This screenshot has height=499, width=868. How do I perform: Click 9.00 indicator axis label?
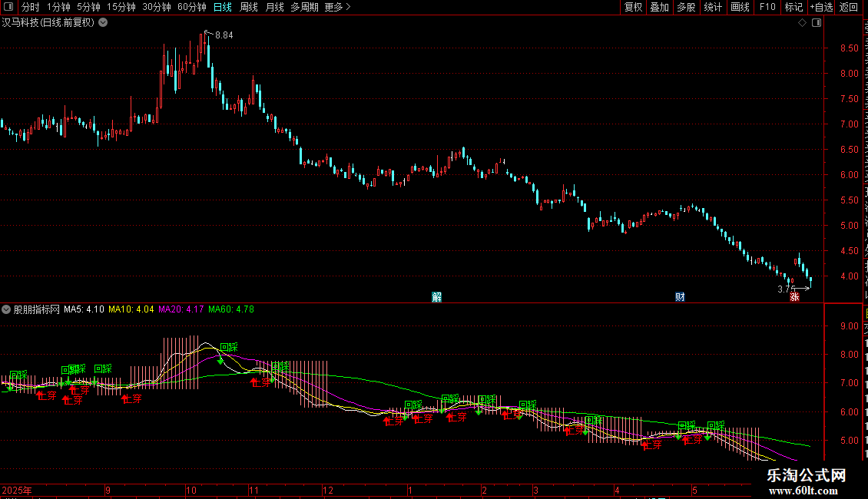click(850, 326)
